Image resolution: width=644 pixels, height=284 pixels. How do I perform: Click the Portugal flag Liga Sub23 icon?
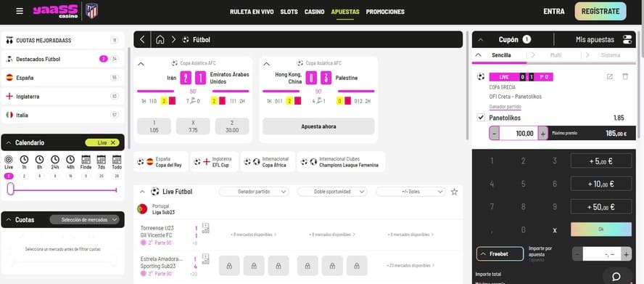pyautogui.click(x=142, y=209)
